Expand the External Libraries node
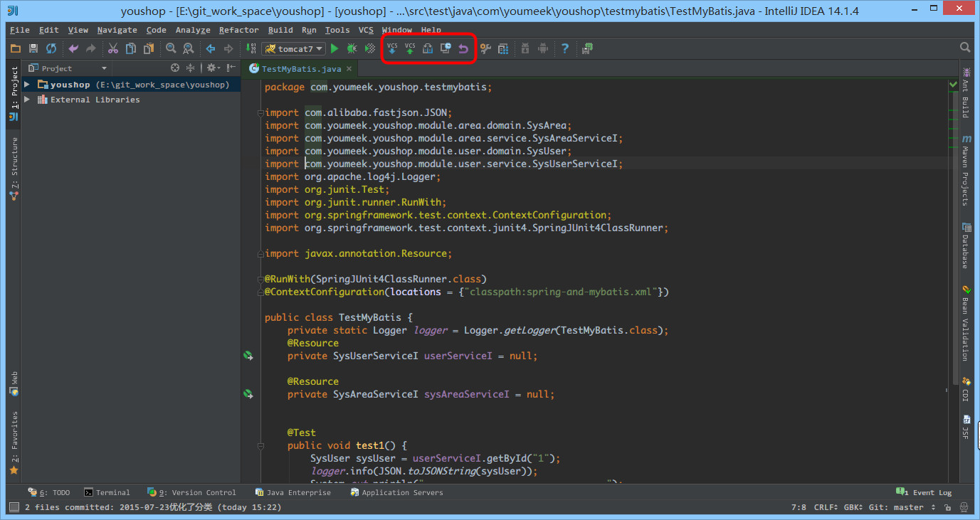Viewport: 980px width, 520px height. click(27, 100)
